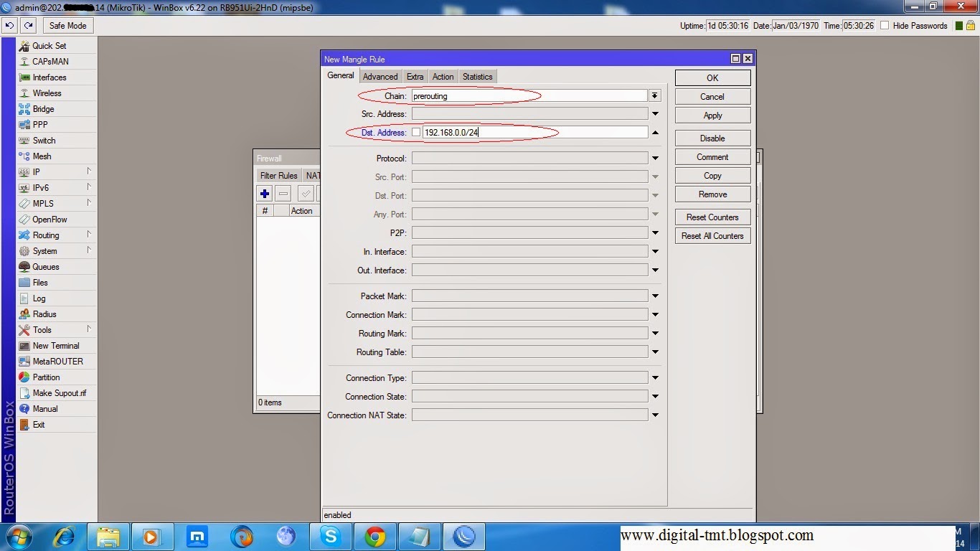Image resolution: width=980 pixels, height=551 pixels.
Task: Open the Chain dropdown list
Action: (655, 95)
